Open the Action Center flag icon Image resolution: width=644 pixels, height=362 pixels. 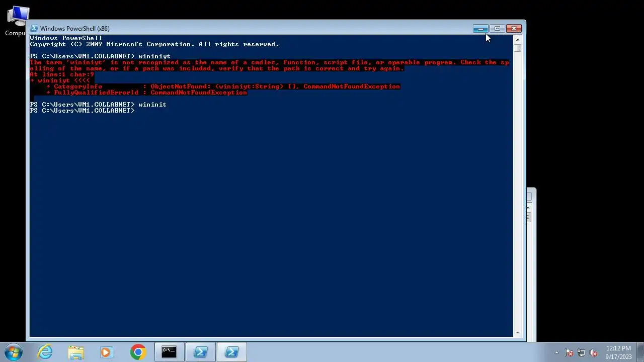click(569, 352)
